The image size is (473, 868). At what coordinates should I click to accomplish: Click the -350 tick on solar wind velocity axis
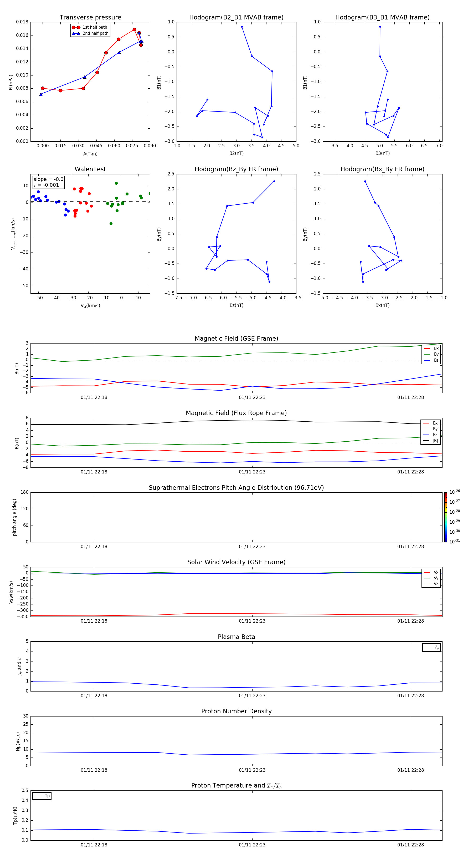[x=23, y=617]
